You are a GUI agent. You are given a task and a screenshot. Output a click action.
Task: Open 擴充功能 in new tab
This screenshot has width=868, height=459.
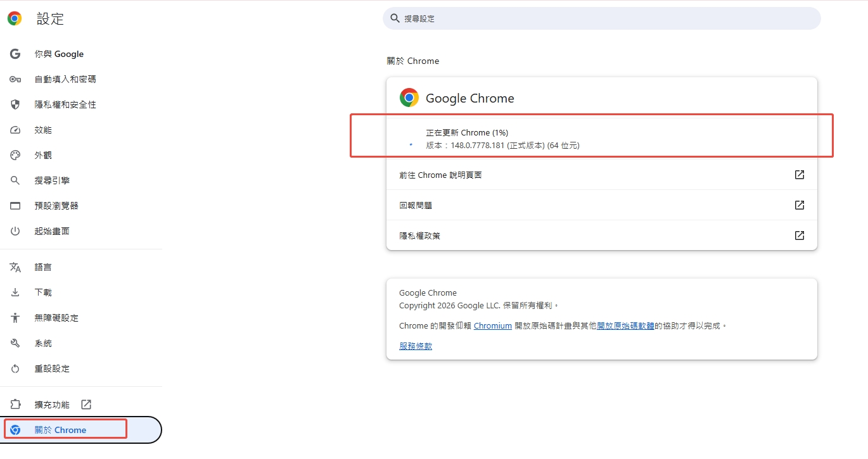[x=81, y=405]
